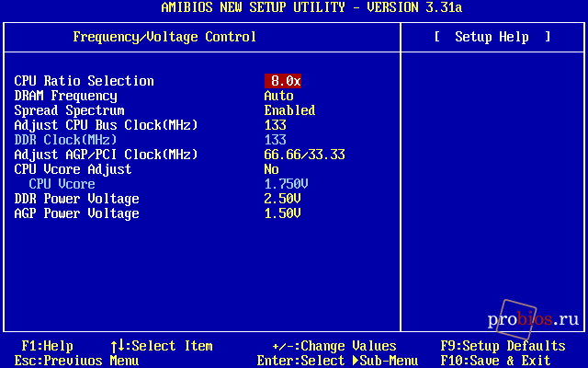Image resolution: width=588 pixels, height=368 pixels.
Task: Select the AGP Power Voltage label
Action: click(x=76, y=213)
